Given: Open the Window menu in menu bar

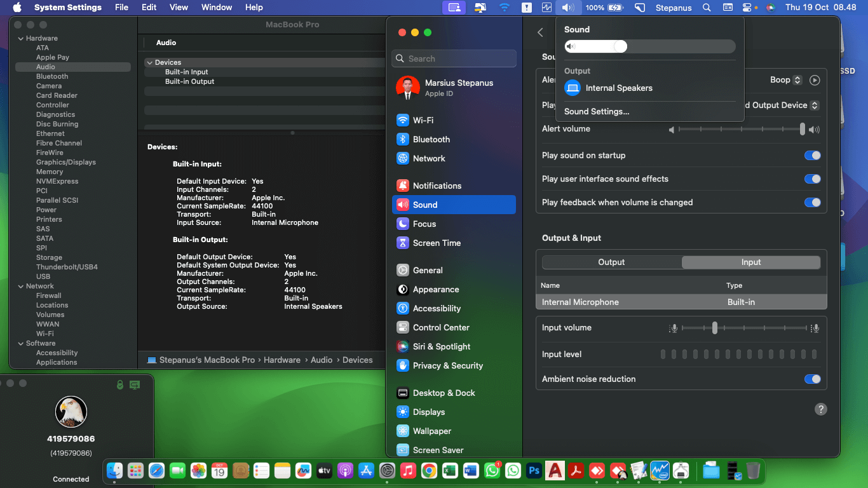Looking at the screenshot, I should (x=216, y=8).
